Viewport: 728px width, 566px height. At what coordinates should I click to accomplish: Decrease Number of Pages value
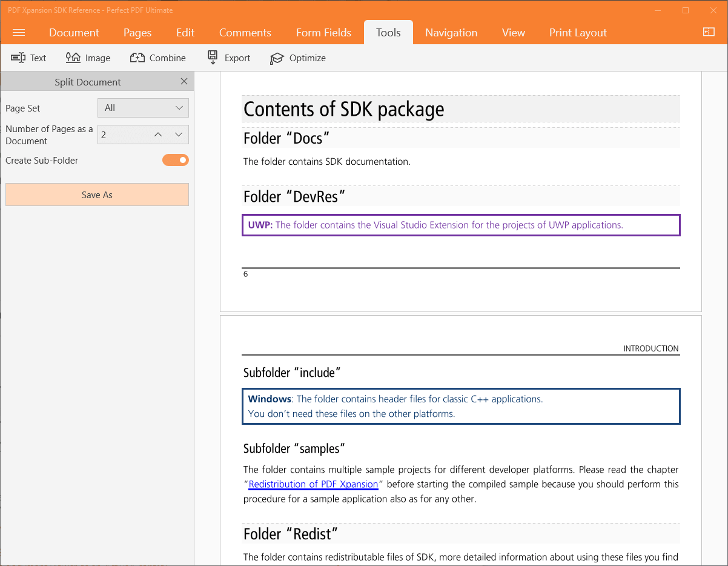[x=179, y=134]
